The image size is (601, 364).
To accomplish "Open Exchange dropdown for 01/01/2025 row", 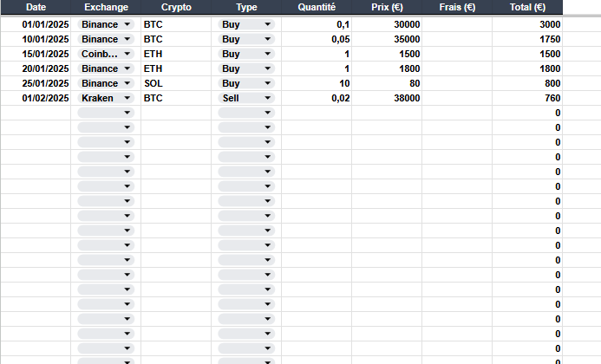I will pos(106,24).
